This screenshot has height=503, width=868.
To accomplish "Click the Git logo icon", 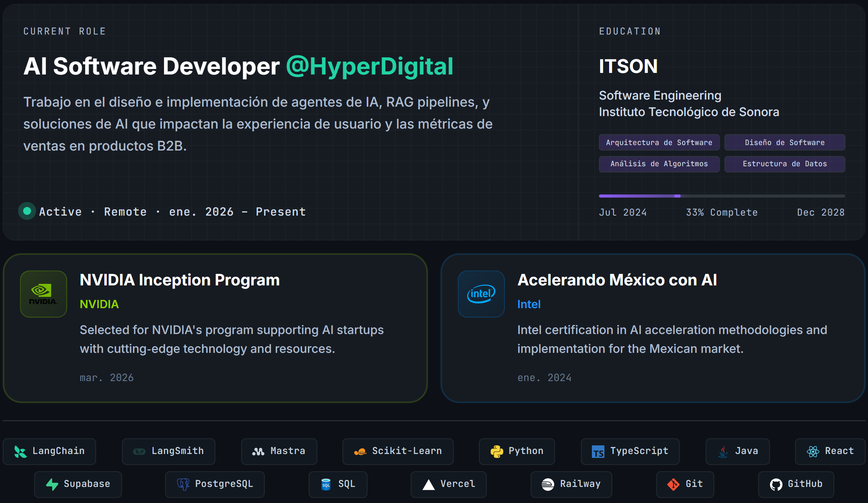I will (673, 485).
